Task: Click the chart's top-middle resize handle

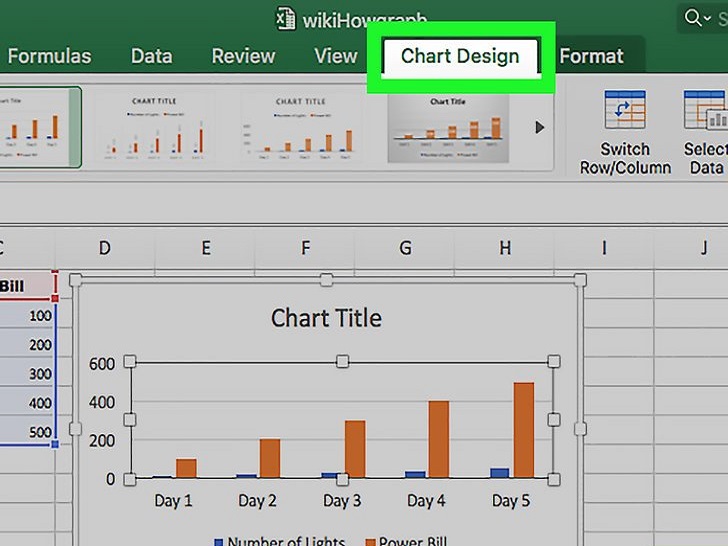Action: click(326, 280)
